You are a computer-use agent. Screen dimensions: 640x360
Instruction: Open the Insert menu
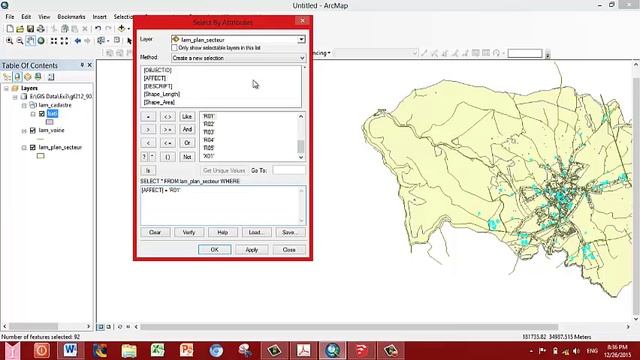tap(99, 17)
